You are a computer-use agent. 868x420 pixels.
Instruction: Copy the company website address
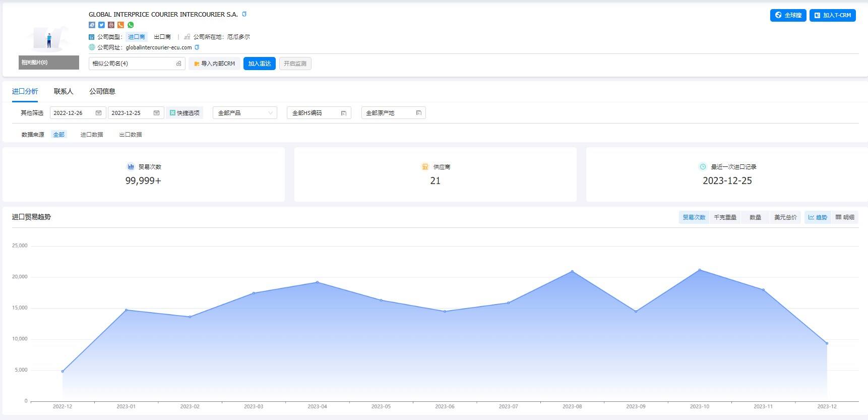point(197,47)
